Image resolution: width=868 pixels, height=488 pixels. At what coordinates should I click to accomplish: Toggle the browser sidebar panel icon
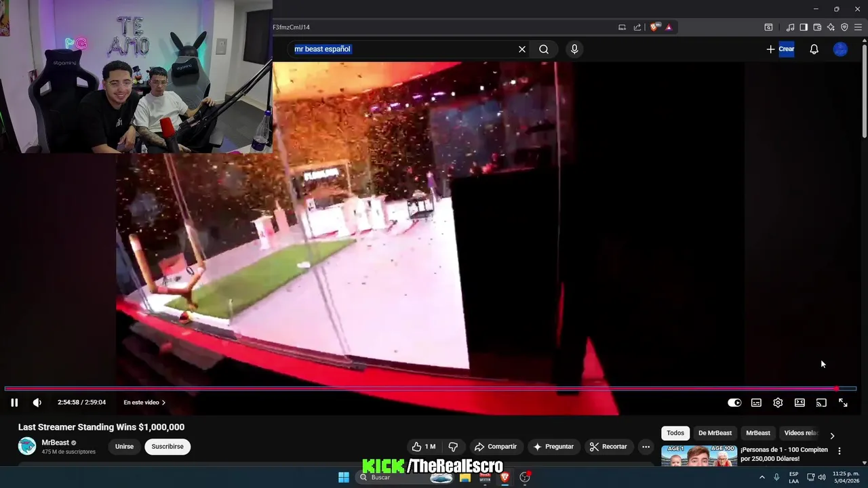[804, 27]
